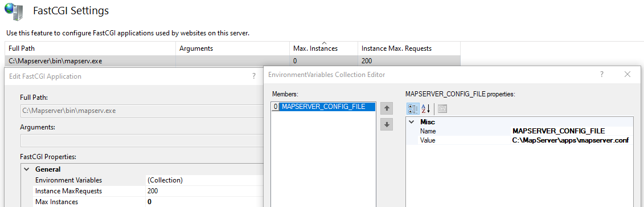Viewport: 644px width, 207px height.
Task: Move MAPSERVER_CONFIG_FILE down with arrow button
Action: tap(387, 125)
